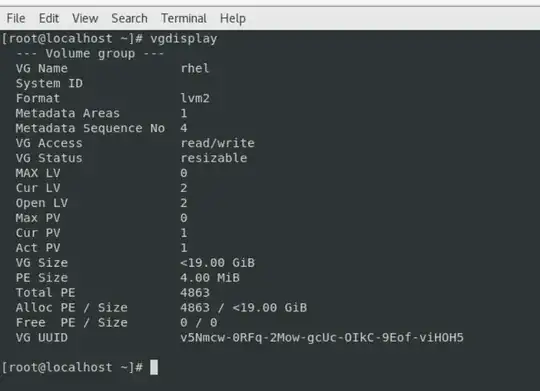Click the PE Size value 4.00 MiB
The height and width of the screenshot is (391, 540).
[210, 278]
